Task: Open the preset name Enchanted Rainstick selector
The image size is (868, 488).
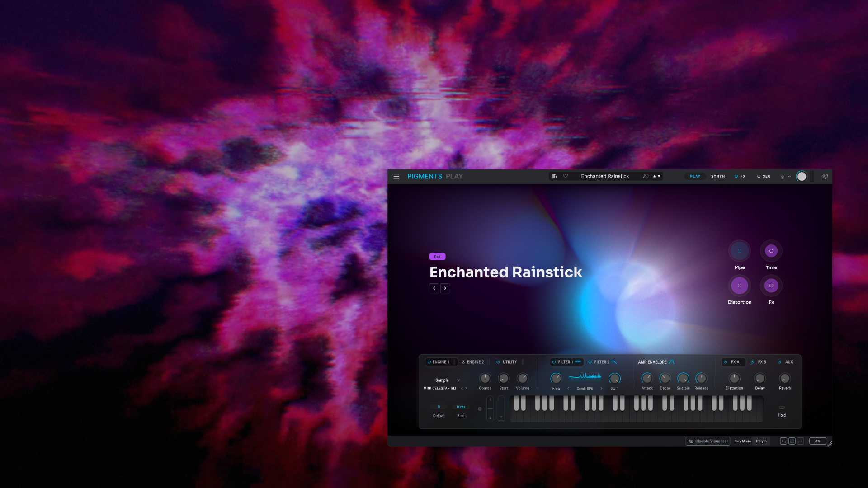Action: (605, 176)
